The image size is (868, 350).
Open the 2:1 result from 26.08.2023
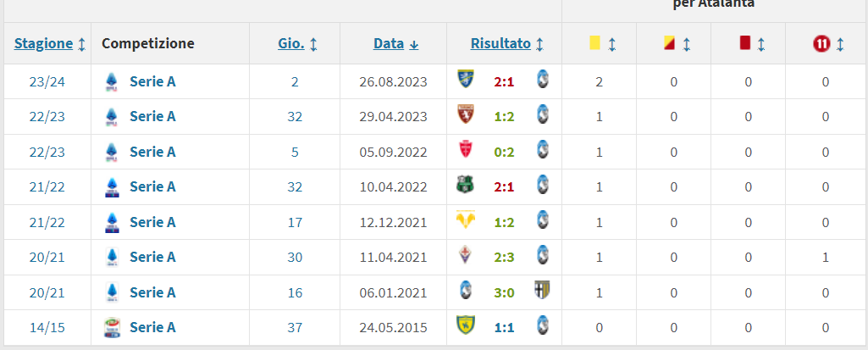pos(505,82)
